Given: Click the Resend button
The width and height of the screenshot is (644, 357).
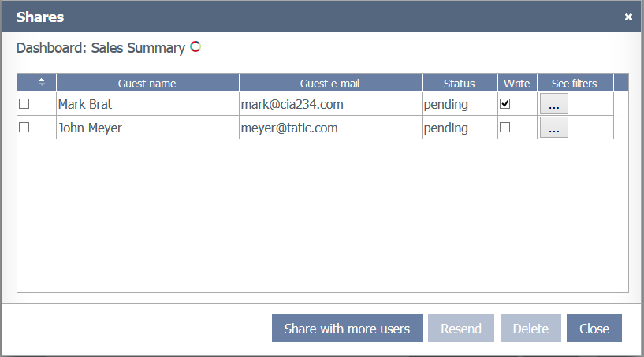Looking at the screenshot, I should (x=461, y=329).
